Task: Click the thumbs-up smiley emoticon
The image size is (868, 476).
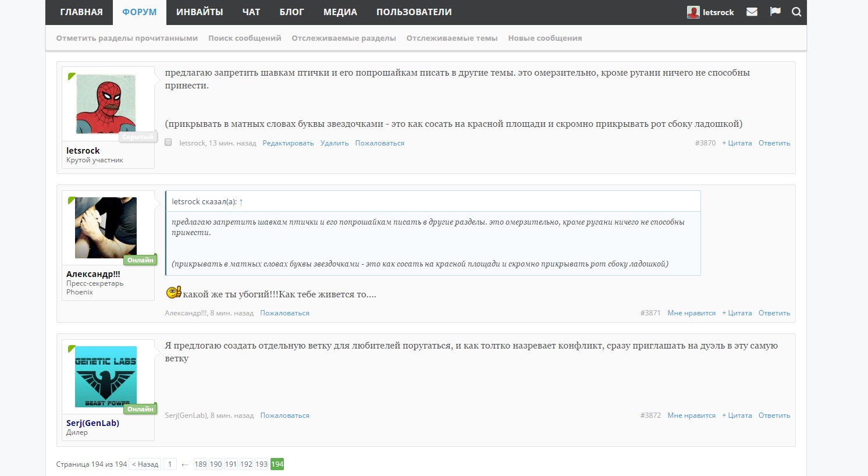Action: pyautogui.click(x=173, y=293)
